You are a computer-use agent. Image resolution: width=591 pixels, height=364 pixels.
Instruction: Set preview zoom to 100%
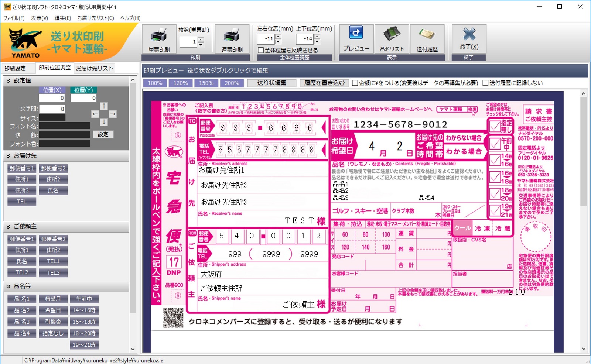(x=155, y=83)
